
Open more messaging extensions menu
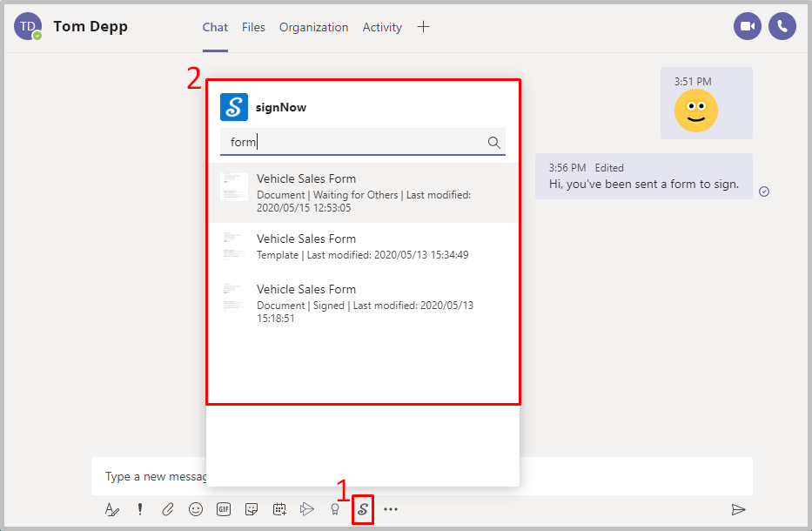(x=391, y=509)
